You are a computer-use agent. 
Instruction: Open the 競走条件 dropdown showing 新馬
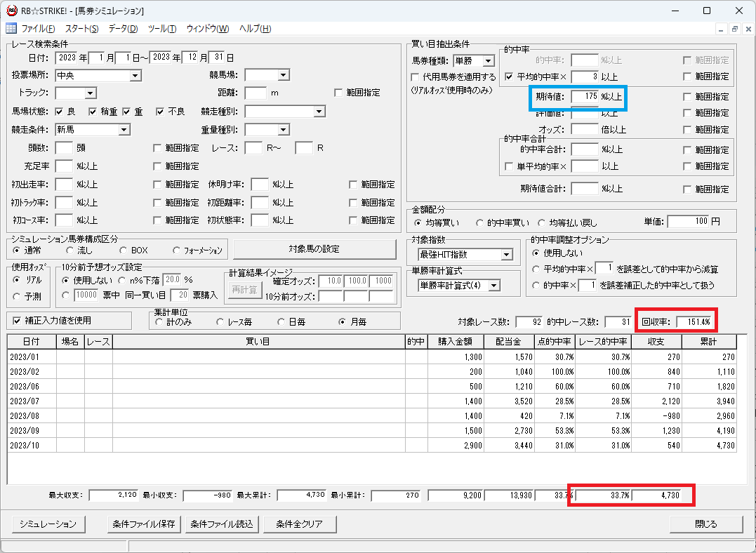point(124,130)
